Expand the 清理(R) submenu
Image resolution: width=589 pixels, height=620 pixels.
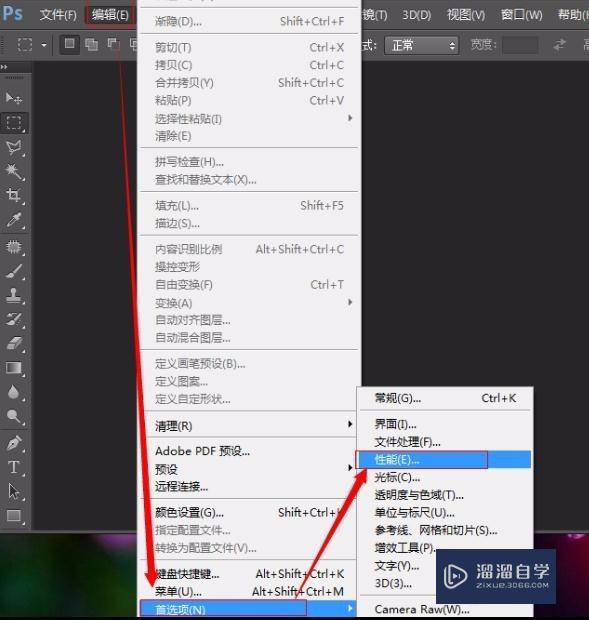[249, 425]
